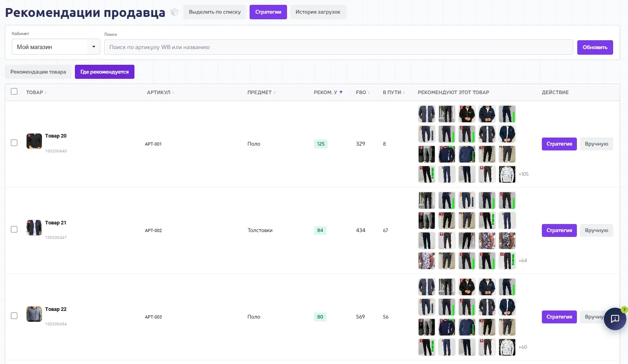
Task: Click the 84 recommendations badge
Action: click(320, 230)
